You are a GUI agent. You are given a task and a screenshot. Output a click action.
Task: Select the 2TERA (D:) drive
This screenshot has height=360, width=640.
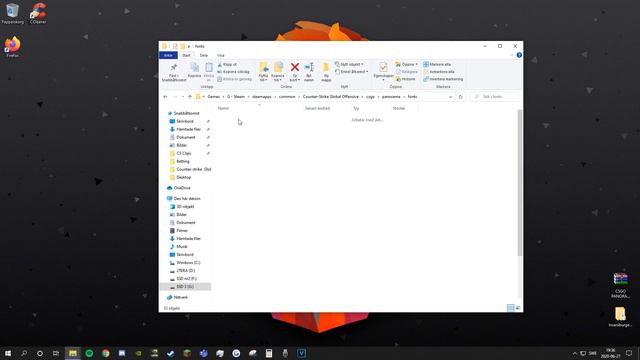click(185, 271)
